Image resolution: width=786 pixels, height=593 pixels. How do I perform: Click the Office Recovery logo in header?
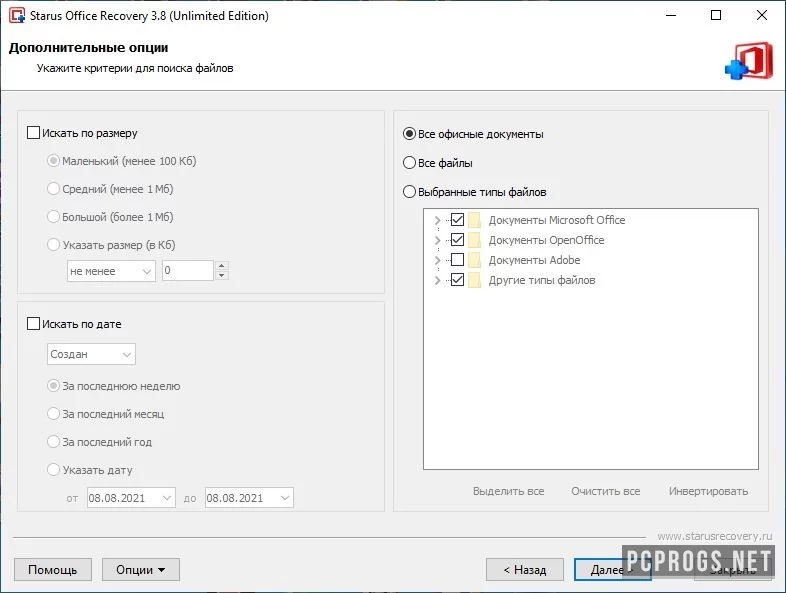pyautogui.click(x=749, y=61)
